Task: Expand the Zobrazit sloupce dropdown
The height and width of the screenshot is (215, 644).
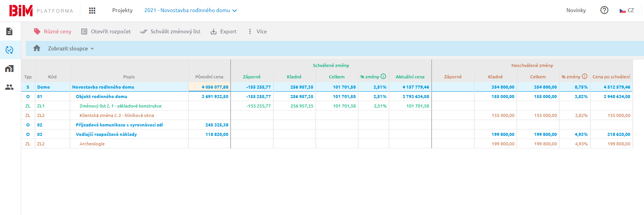Action: point(71,48)
